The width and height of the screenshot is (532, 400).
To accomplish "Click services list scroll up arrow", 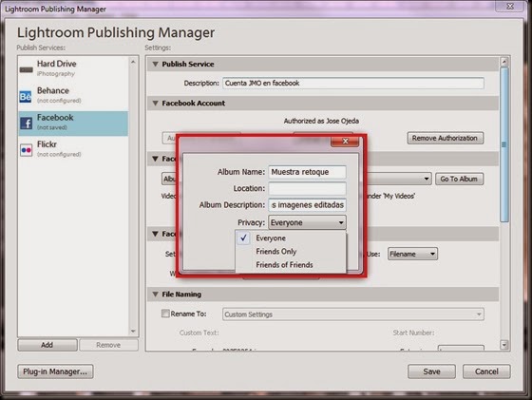I will [x=133, y=62].
